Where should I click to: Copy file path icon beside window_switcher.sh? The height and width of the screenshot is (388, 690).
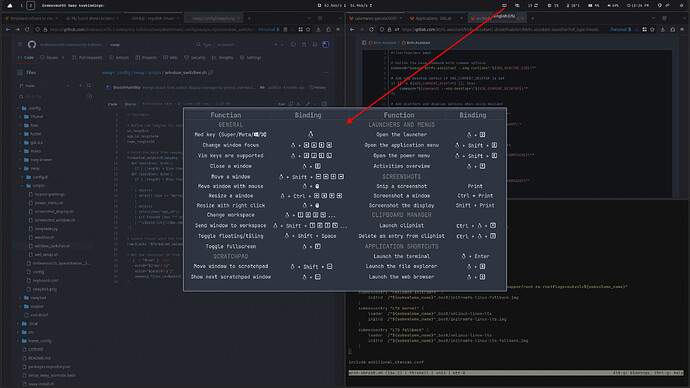click(x=211, y=73)
